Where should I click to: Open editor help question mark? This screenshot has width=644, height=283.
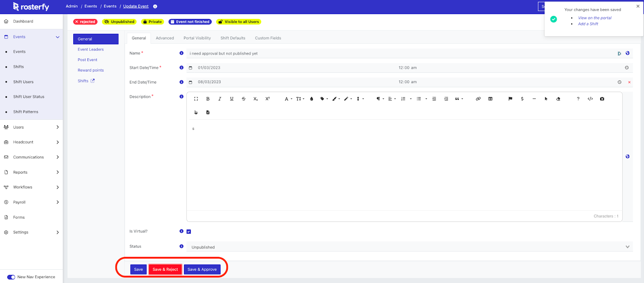point(578,99)
